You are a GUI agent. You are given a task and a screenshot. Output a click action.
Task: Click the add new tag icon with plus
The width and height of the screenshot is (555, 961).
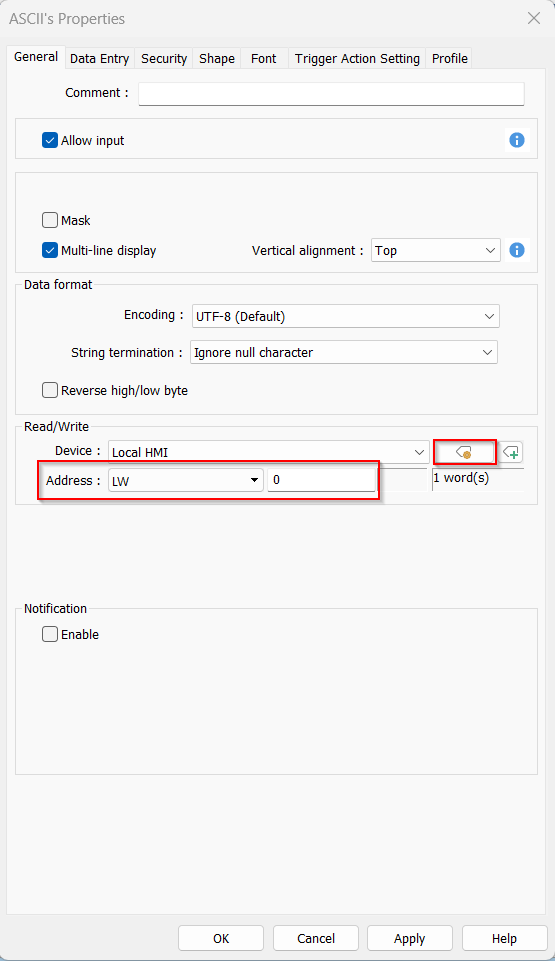(511, 453)
